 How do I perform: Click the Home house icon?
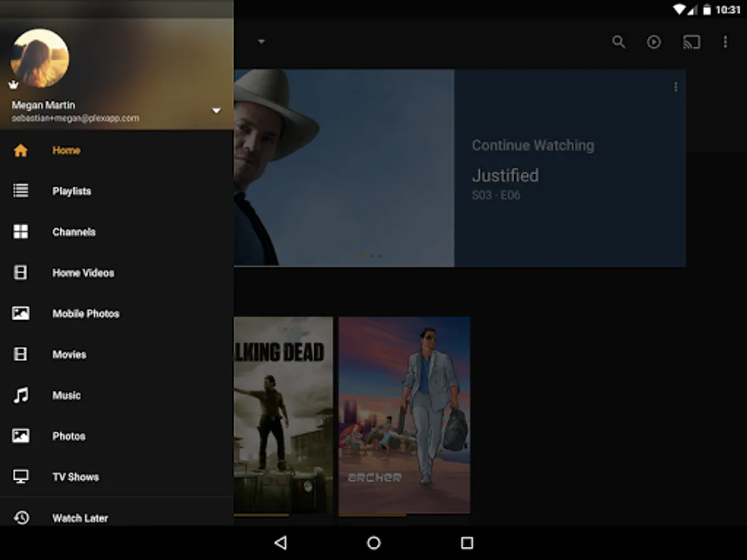click(21, 151)
